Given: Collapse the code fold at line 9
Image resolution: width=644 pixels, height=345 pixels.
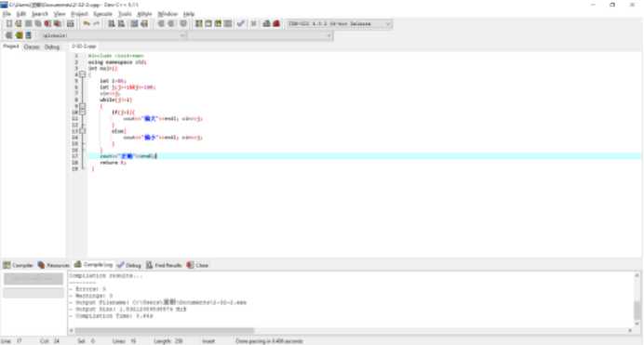Looking at the screenshot, I should click(82, 107).
